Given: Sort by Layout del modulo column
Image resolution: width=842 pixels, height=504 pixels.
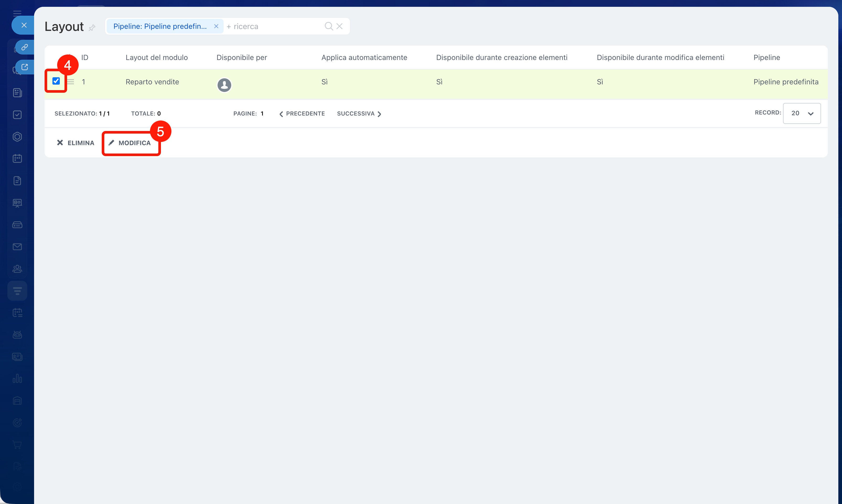Looking at the screenshot, I should click(x=157, y=57).
